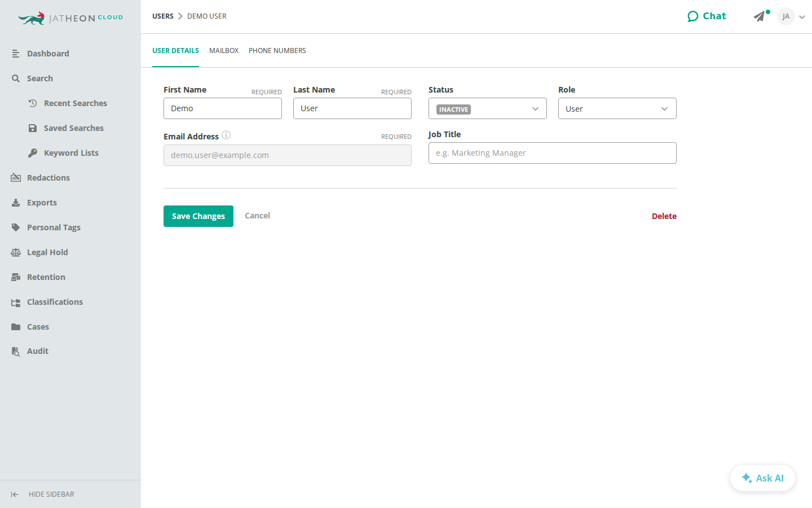Open Classifications from sidebar text
This screenshot has width=812, height=508.
pos(55,302)
